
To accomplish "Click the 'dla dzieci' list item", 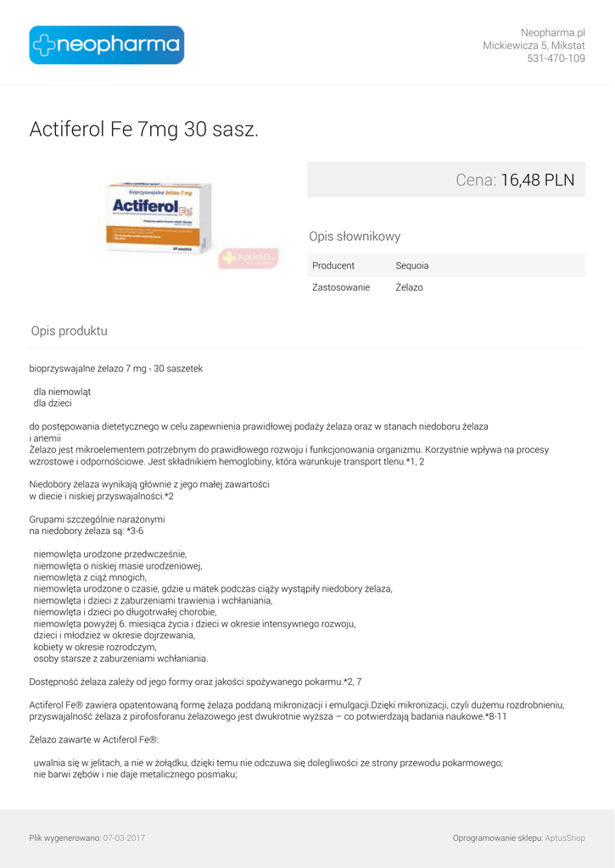I will pyautogui.click(x=53, y=403).
